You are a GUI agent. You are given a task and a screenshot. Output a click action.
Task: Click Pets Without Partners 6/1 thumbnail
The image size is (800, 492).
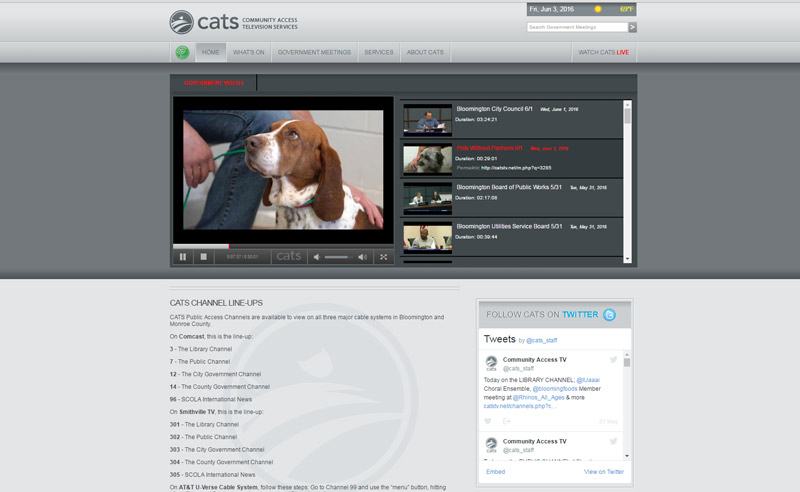tap(428, 159)
